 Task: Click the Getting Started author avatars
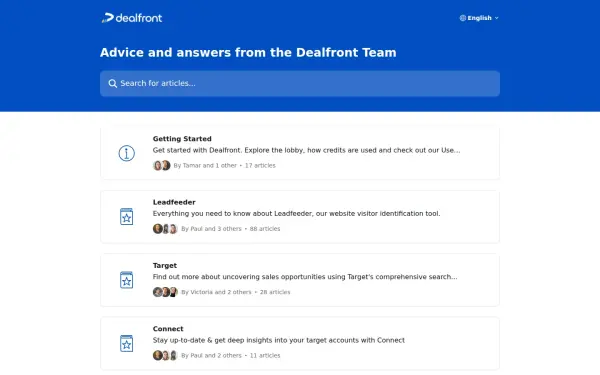[x=161, y=165]
